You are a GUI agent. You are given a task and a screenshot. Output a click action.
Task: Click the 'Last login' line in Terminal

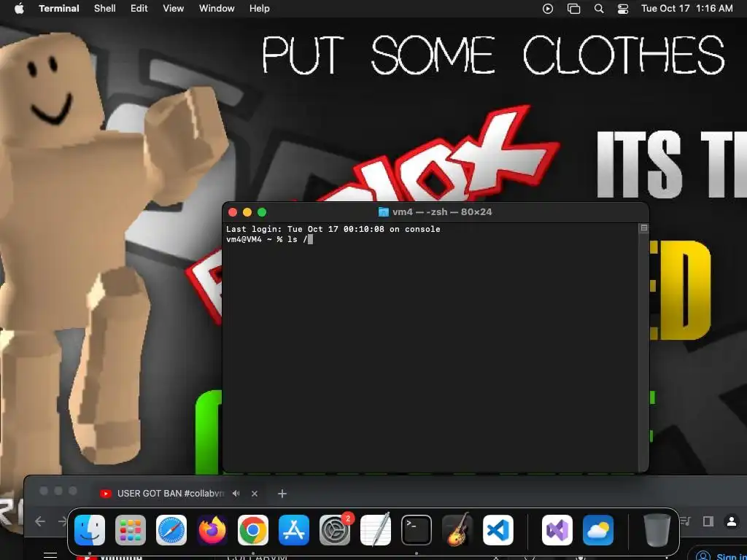[333, 229]
